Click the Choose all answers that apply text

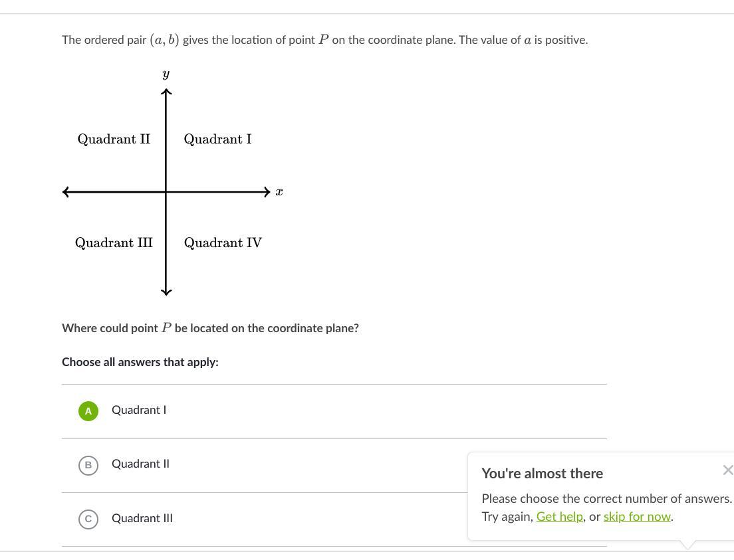point(140,362)
